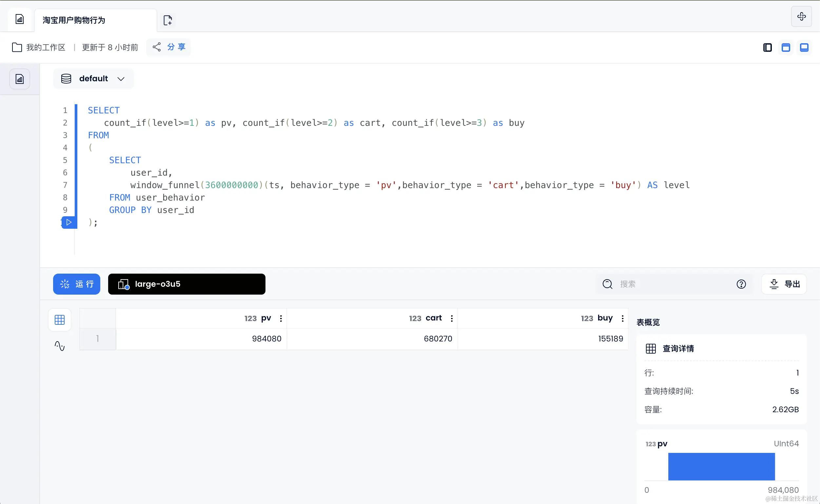Click the FROM keyword on line 3
The image size is (820, 504).
[98, 135]
